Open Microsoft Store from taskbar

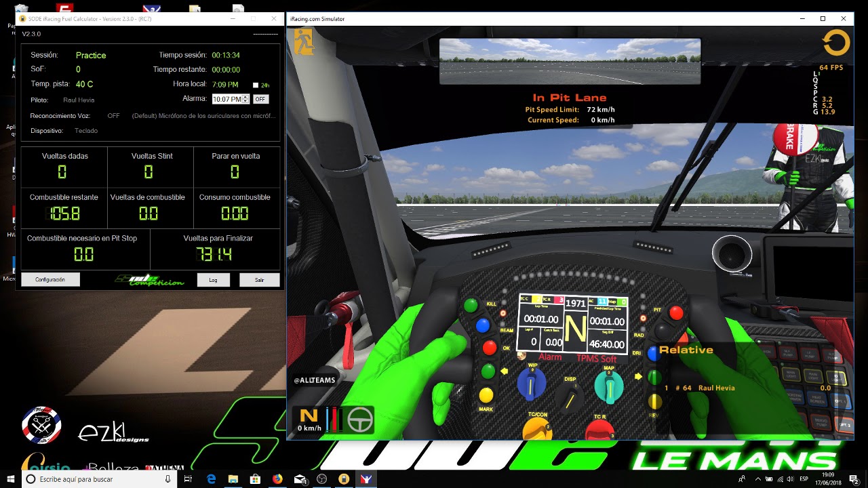255,479
